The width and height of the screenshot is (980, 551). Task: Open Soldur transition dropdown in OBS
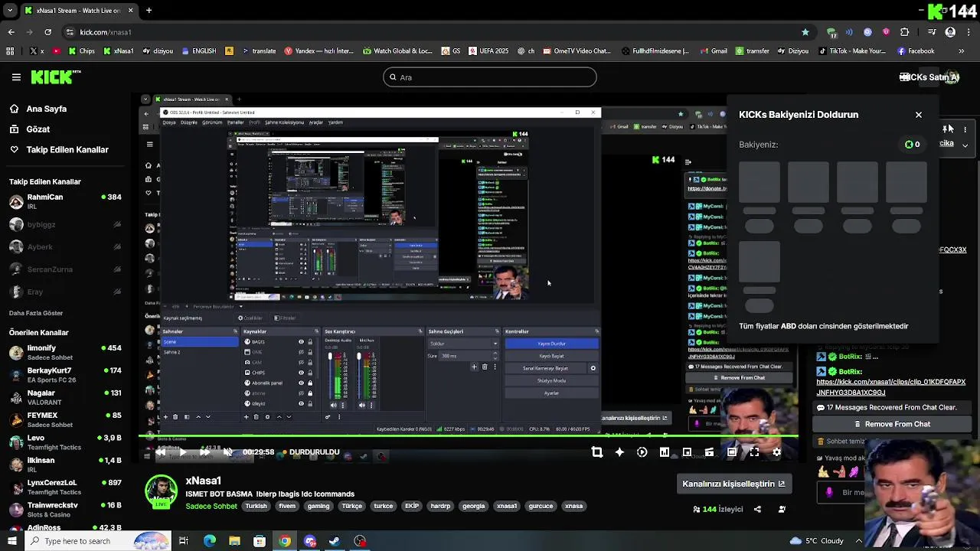coord(463,344)
